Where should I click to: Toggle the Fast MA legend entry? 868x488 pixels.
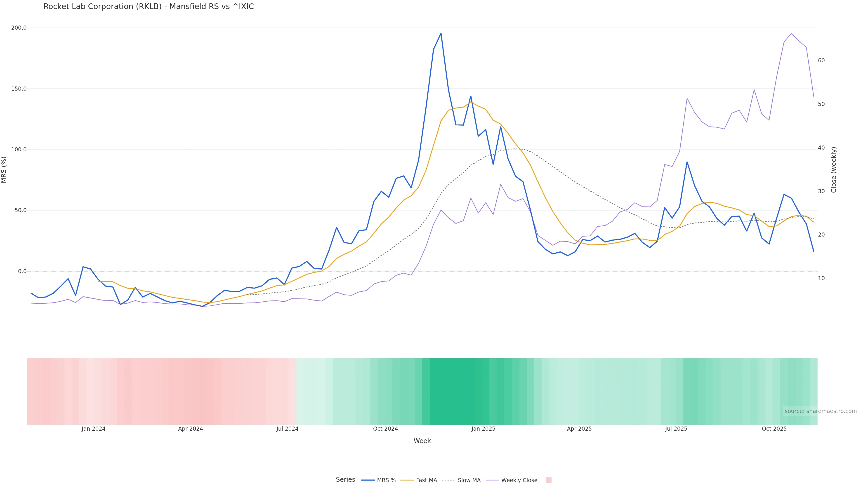pos(426,480)
